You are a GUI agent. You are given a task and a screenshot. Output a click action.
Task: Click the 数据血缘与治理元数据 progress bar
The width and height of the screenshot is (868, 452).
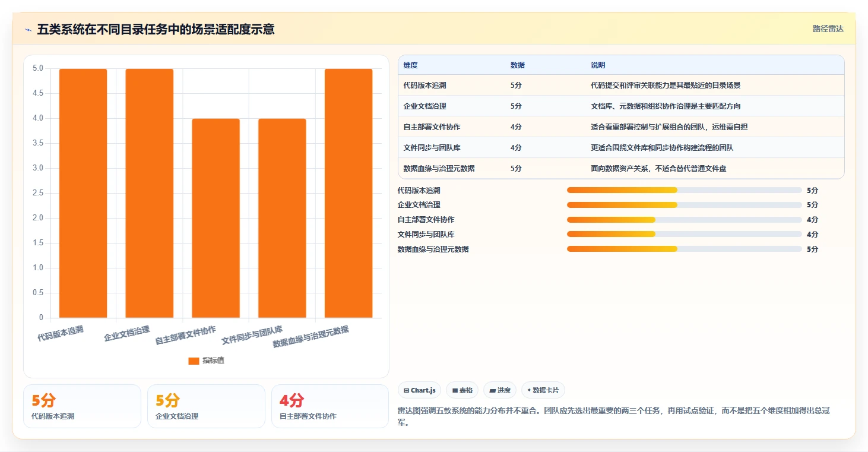(685, 249)
